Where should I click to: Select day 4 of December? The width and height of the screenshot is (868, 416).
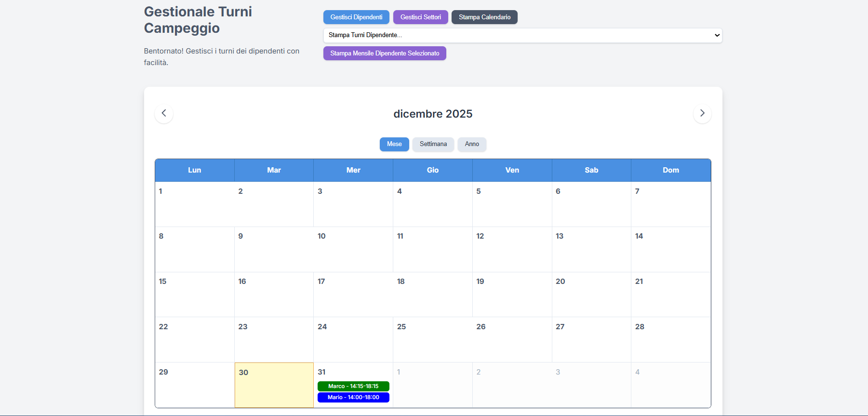[x=433, y=204]
